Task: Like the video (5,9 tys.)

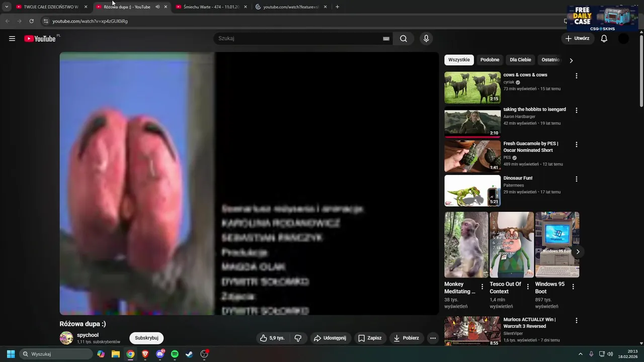Action: pyautogui.click(x=272, y=338)
